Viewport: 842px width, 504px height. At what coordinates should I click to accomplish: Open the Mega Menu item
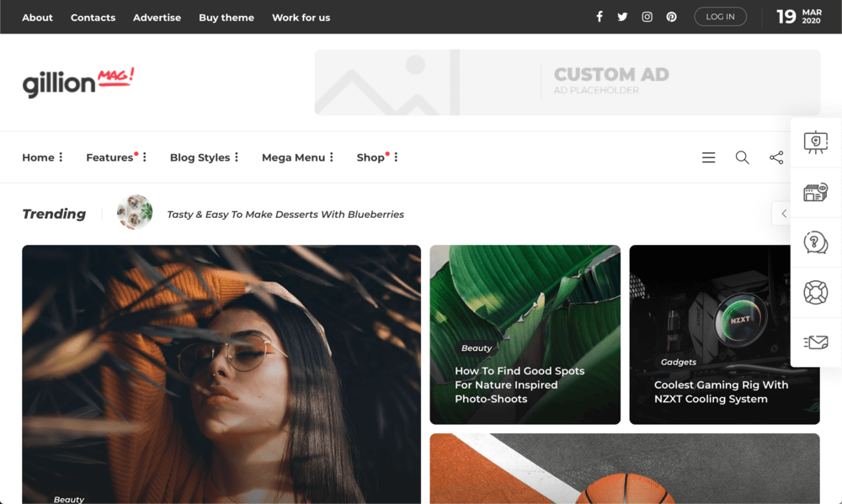[293, 157]
